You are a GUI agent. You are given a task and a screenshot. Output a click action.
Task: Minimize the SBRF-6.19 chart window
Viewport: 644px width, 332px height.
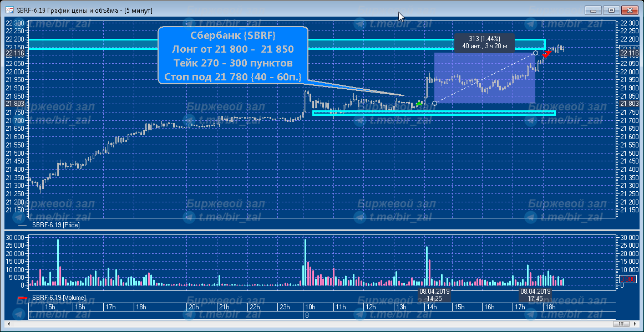[x=594, y=10]
